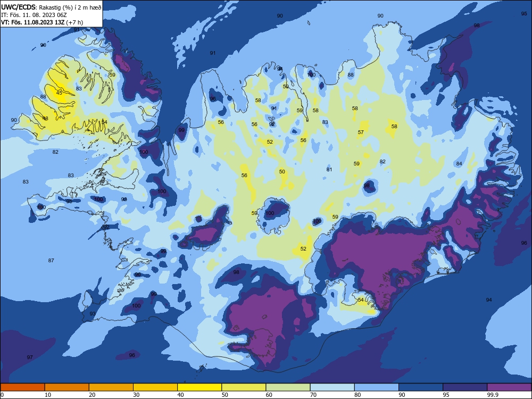This screenshot has width=532, height=399.
Task: Pick the indigo 95–99.9 legend swatch
Action: (x=465, y=387)
